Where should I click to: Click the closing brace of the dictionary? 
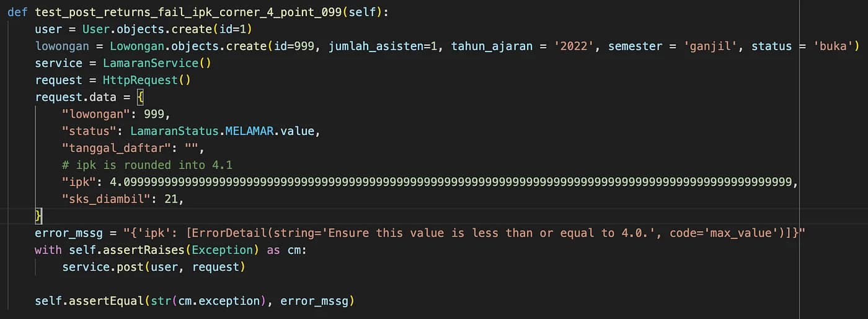[38, 216]
